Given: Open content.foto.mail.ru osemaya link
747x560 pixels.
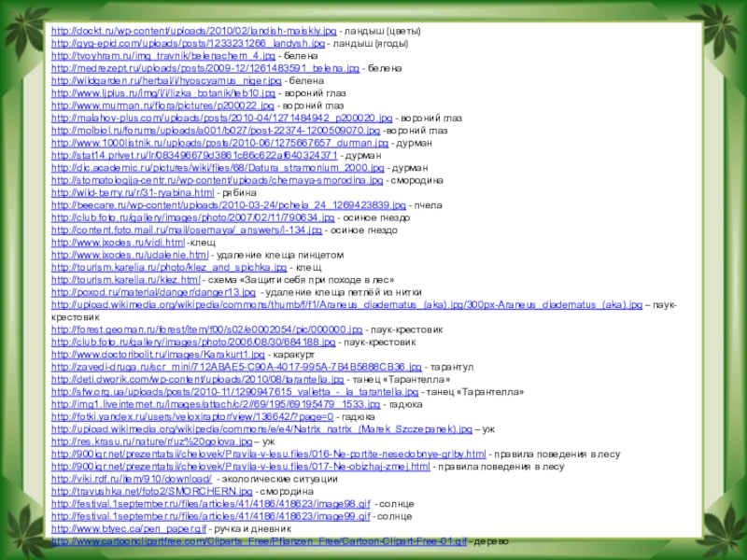Looking at the screenshot, I should [186, 230].
